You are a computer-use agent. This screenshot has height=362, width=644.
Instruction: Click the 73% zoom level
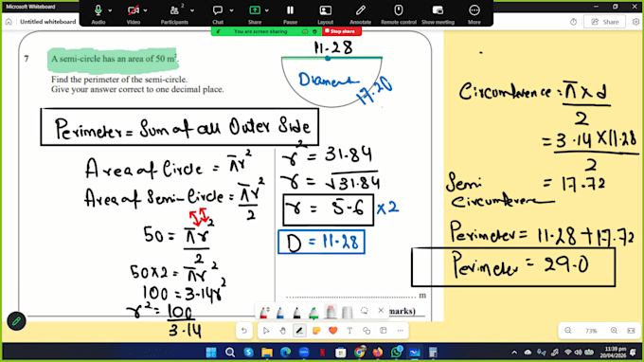[591, 331]
